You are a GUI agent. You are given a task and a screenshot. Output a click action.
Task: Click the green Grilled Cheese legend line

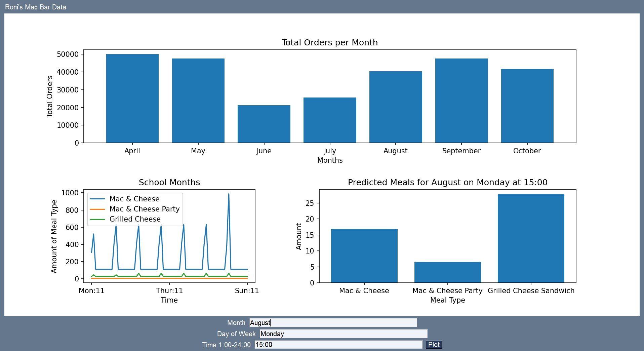click(x=97, y=219)
